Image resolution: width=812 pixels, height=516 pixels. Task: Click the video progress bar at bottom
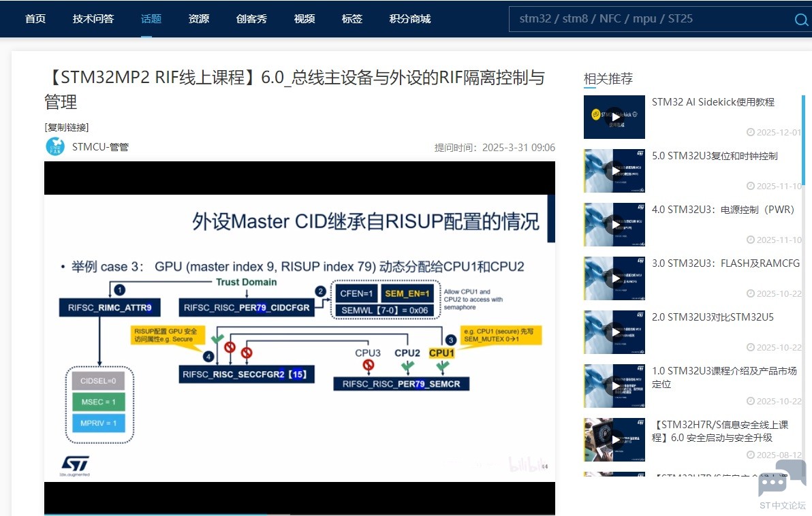click(299, 514)
